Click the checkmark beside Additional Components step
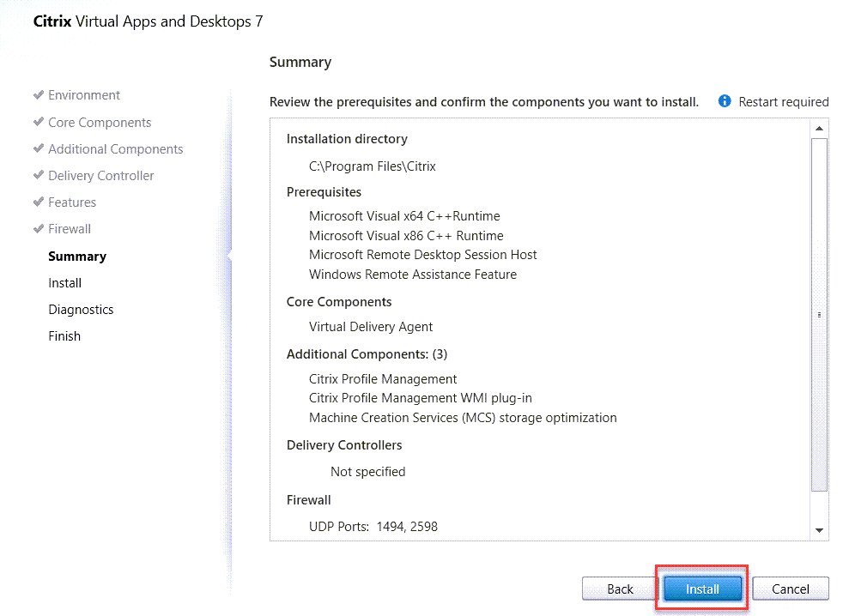Image resolution: width=843 pixels, height=616 pixels. coord(39,148)
